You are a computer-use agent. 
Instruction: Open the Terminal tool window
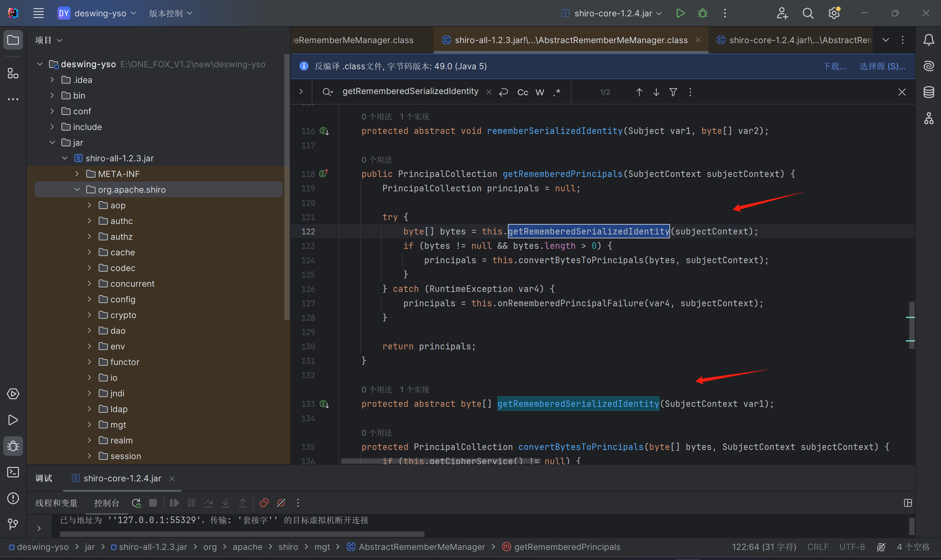click(13, 472)
